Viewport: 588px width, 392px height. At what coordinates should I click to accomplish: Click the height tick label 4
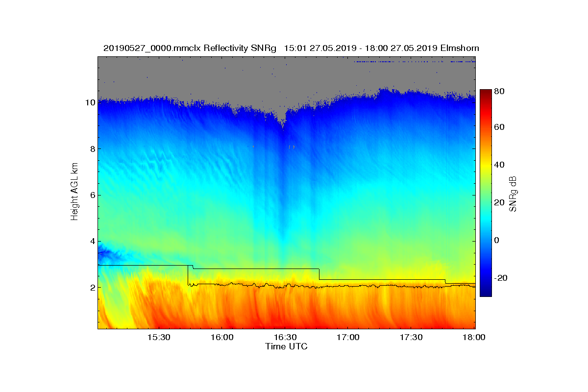point(92,241)
